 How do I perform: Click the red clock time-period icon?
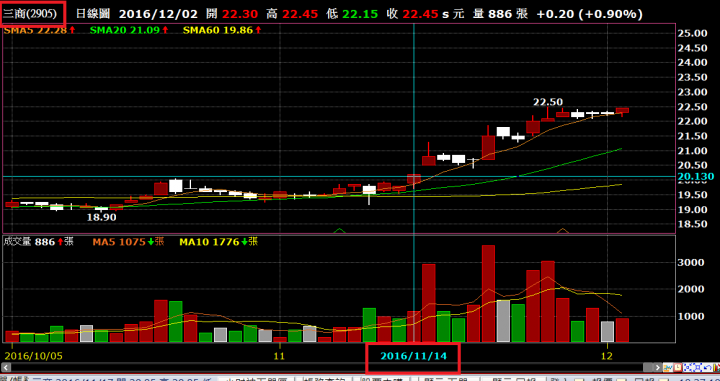pos(678,367)
